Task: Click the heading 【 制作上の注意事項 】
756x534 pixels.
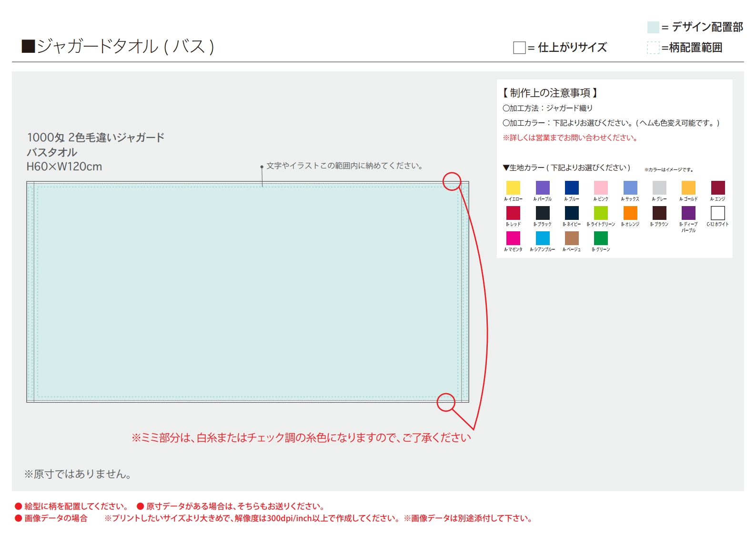Action: (550, 93)
